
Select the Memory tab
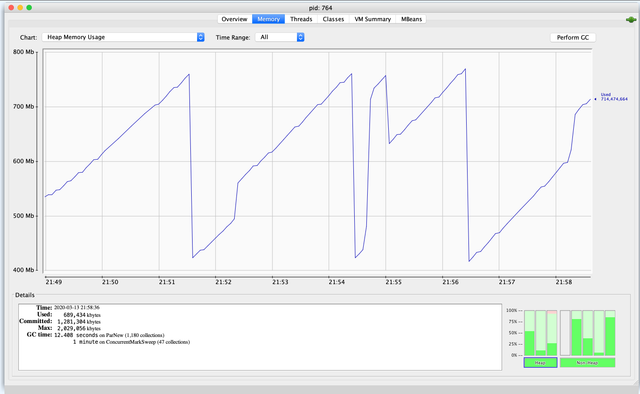(x=268, y=19)
